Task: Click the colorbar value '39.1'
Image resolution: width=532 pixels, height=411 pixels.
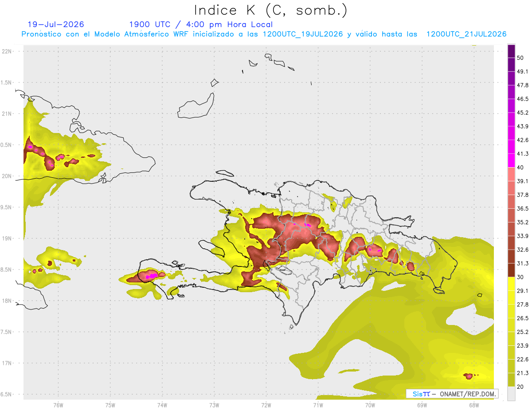Action: [523, 181]
